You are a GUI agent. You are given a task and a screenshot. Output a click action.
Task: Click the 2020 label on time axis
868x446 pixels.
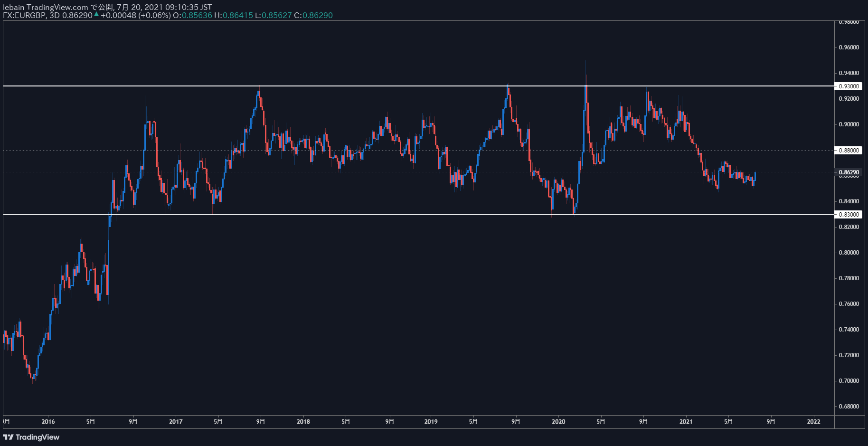pyautogui.click(x=558, y=421)
